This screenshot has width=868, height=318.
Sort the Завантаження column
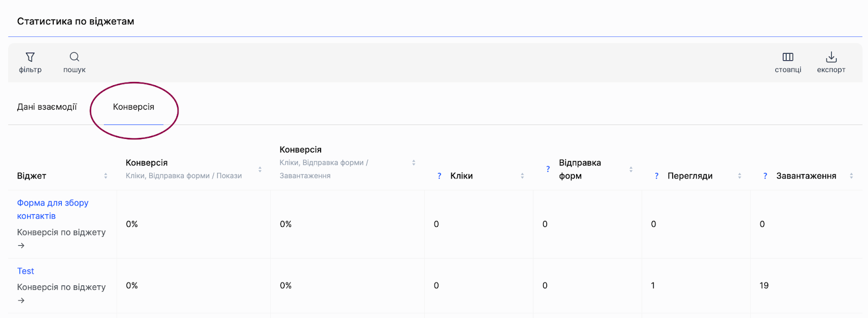coord(851,176)
